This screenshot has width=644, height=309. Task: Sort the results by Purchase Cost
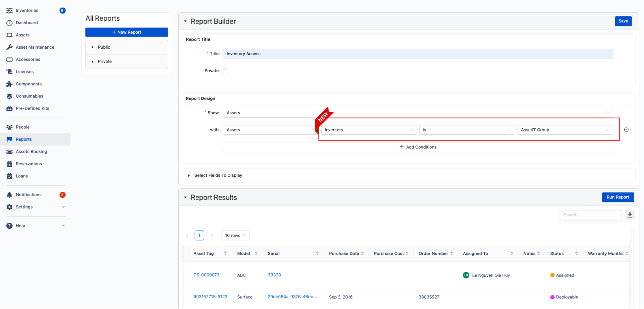tap(390, 253)
